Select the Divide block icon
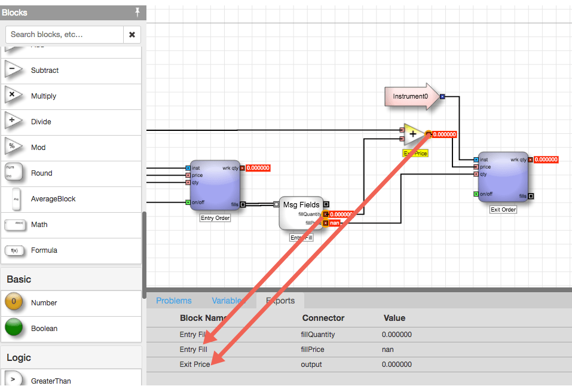The image size is (572, 392). (x=13, y=121)
